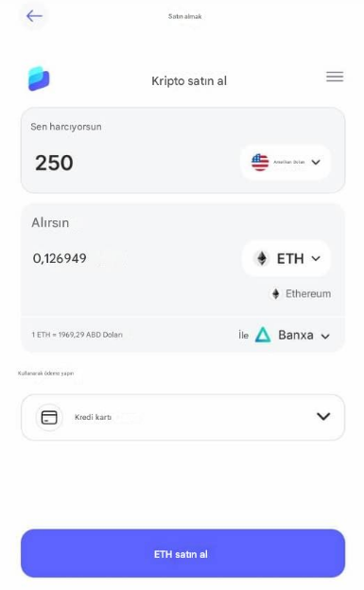The image size is (364, 590).
Task: Click the 0,126949 receive amount field
Action: point(60,258)
